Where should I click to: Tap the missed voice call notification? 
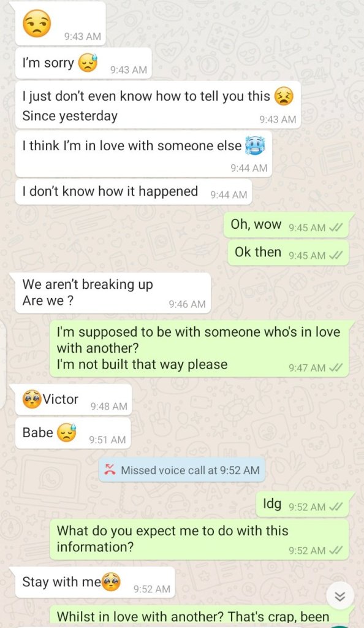point(182,470)
